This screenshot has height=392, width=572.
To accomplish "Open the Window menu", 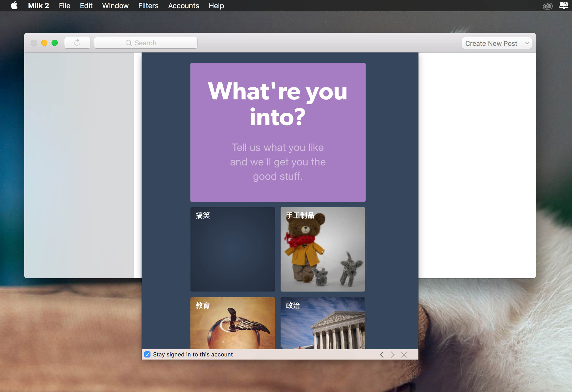I will pyautogui.click(x=115, y=6).
